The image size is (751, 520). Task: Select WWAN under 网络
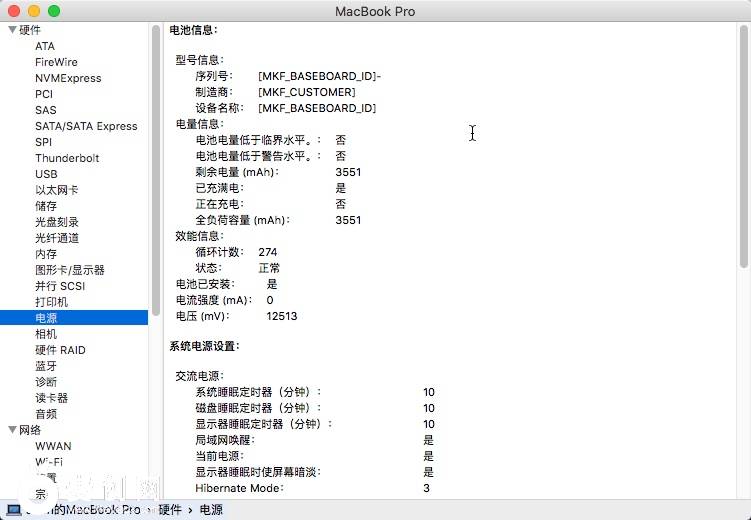point(53,446)
